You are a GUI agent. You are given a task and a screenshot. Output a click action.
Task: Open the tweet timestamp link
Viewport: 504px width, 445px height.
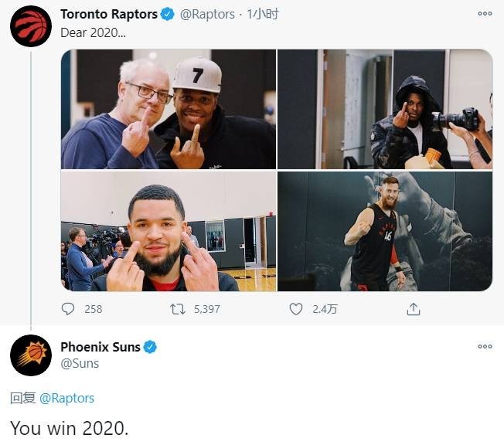263,15
